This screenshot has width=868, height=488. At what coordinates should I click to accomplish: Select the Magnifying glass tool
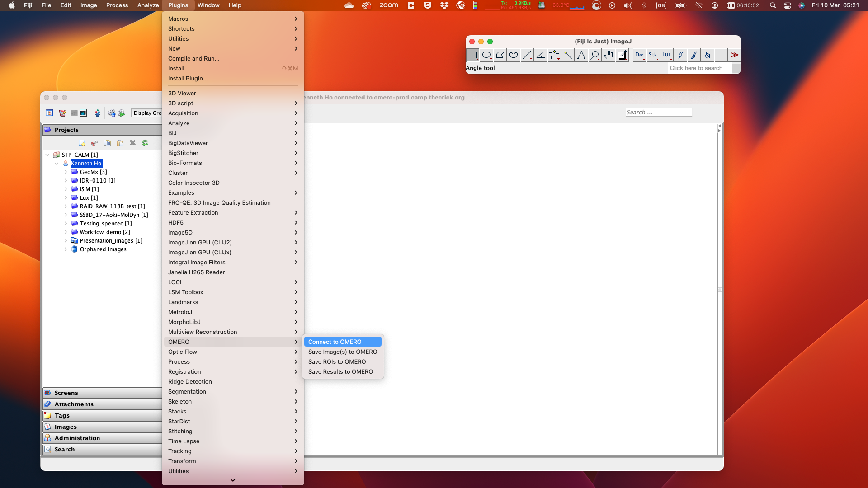pyautogui.click(x=595, y=55)
